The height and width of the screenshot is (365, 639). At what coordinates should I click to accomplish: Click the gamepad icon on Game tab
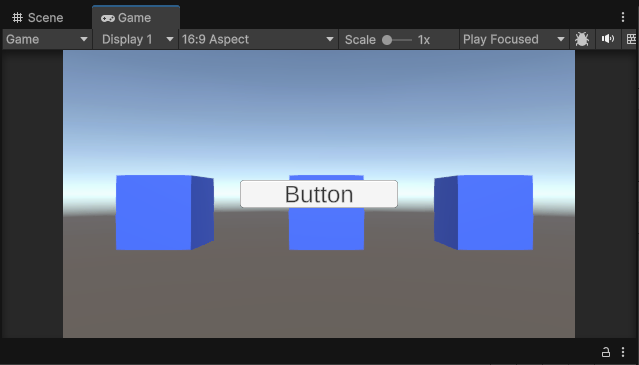coord(108,18)
